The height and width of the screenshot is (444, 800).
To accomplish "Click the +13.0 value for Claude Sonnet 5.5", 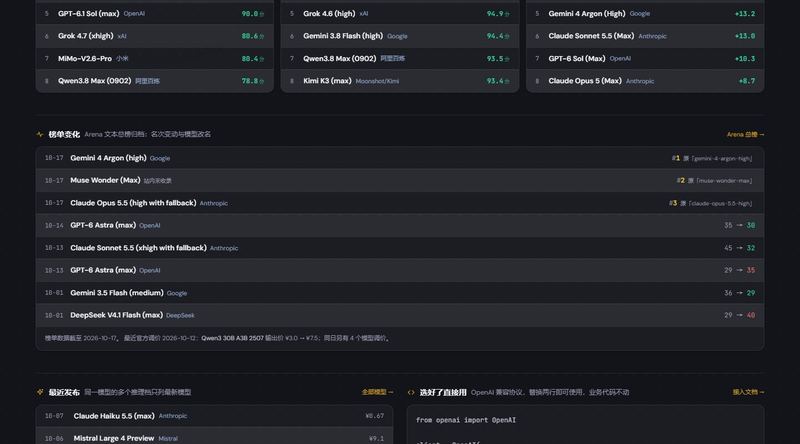I will [x=745, y=36].
